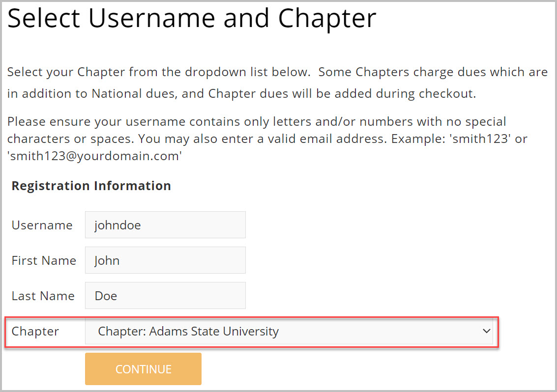
Task: Click the 'First Name' field label
Action: pyautogui.click(x=44, y=260)
